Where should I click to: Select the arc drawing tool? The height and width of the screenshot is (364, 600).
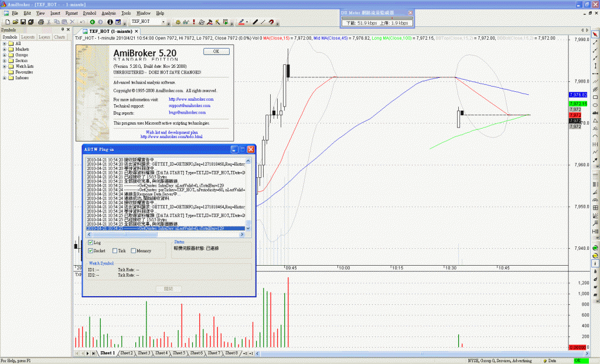coord(595,136)
